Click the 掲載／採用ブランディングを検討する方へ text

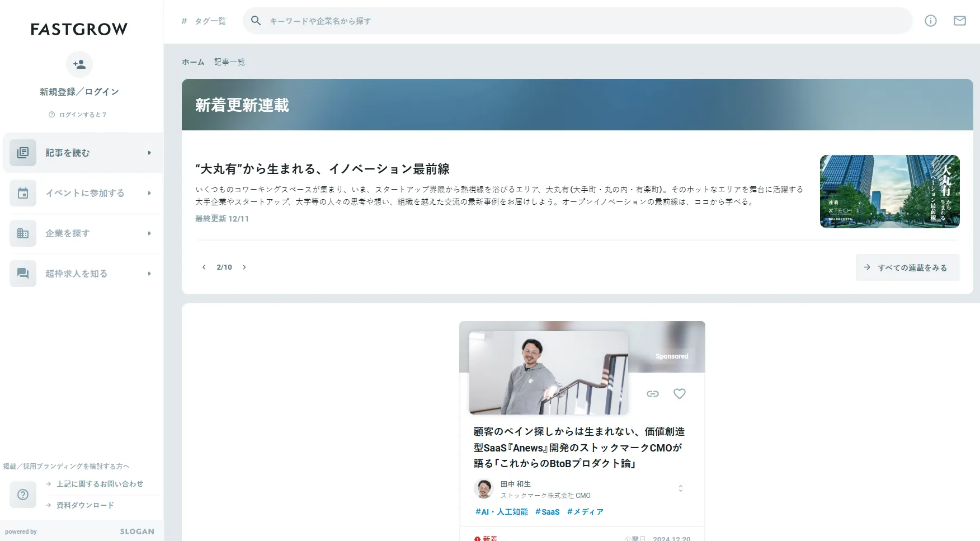pyautogui.click(x=67, y=467)
